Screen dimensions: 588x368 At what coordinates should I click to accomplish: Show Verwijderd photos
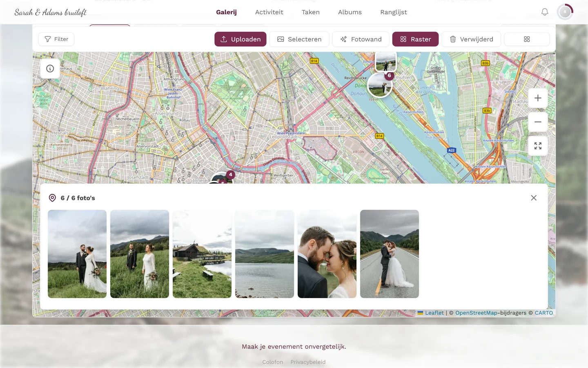(471, 39)
